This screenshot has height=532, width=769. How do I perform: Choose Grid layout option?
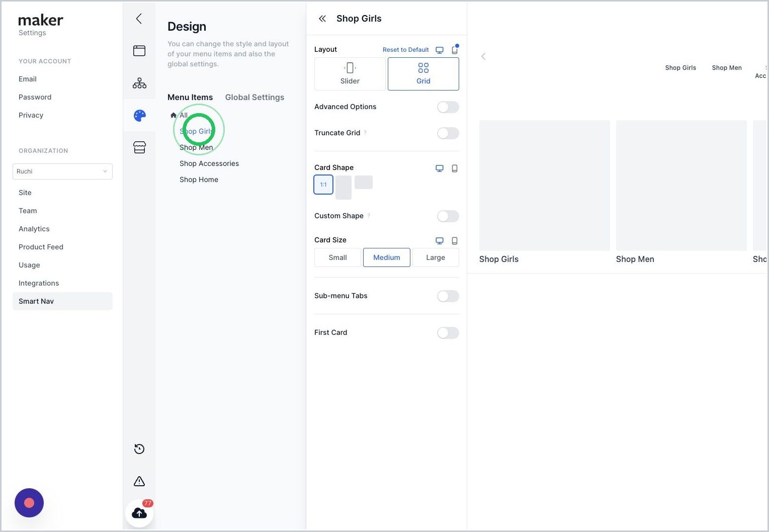click(x=423, y=74)
